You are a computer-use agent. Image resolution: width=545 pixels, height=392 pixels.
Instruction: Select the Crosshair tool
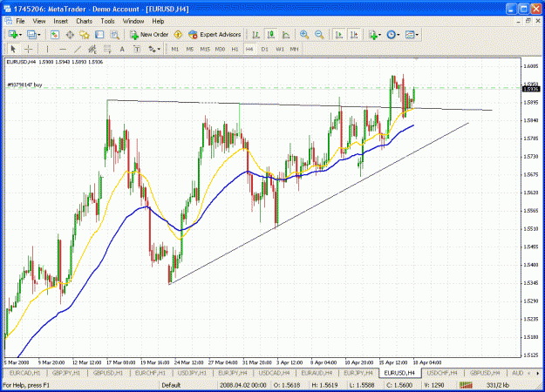(29, 50)
